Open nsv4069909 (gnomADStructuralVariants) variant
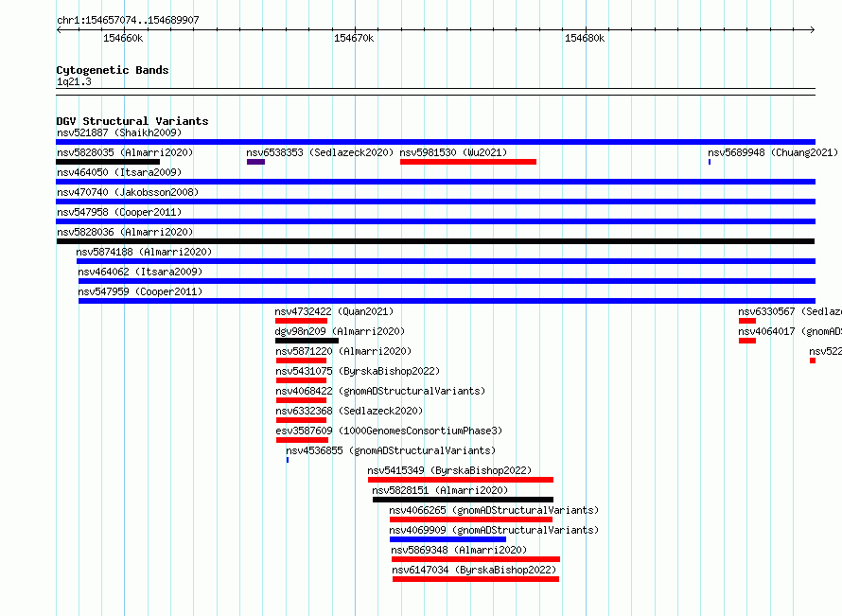The height and width of the screenshot is (616, 842). 494,530
